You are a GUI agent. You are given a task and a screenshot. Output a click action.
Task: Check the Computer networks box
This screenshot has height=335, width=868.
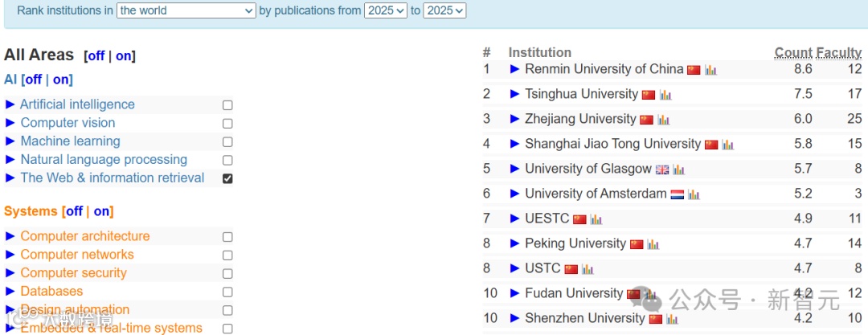(x=227, y=255)
